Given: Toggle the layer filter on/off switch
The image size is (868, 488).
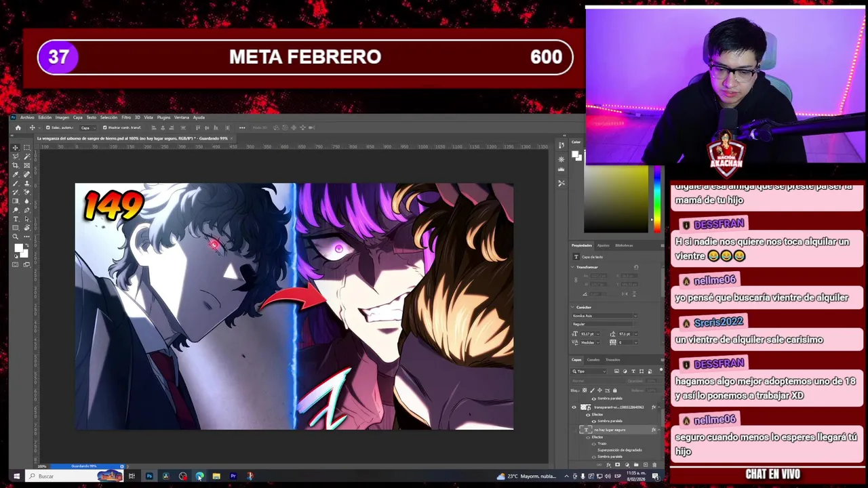Looking at the screenshot, I should click(x=661, y=370).
